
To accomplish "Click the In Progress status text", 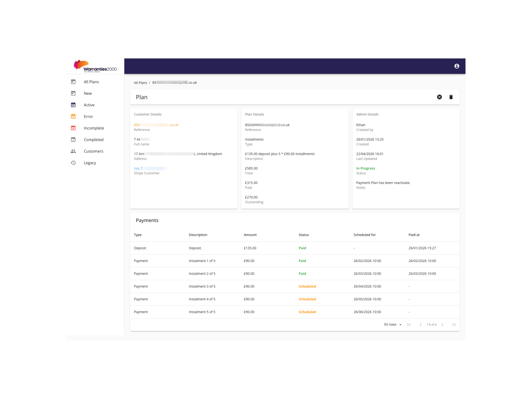I will 365,169.
